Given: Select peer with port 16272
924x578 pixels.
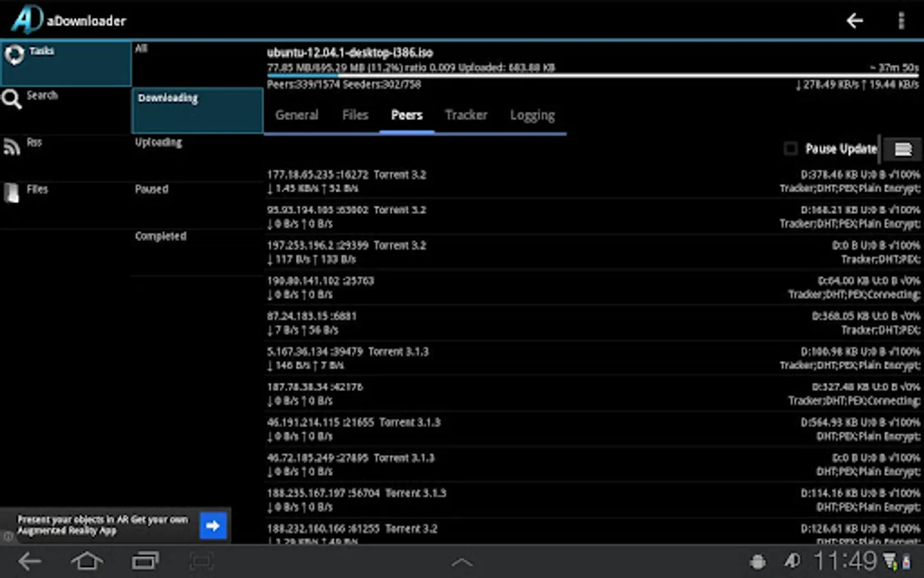Looking at the screenshot, I should (x=594, y=181).
